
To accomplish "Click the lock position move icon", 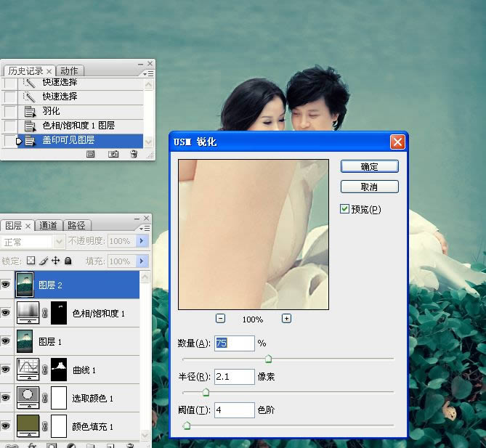I will pyautogui.click(x=55, y=261).
